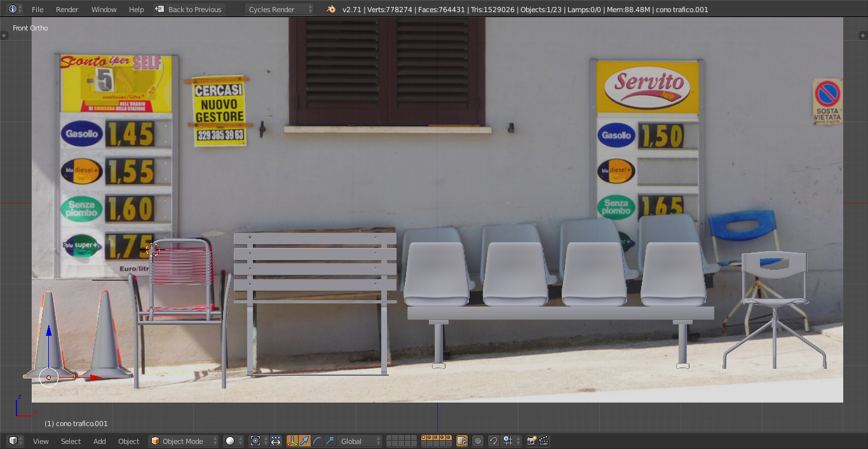The height and width of the screenshot is (449, 868).
Task: Click the Blender logo icon in header
Action: click(x=331, y=10)
